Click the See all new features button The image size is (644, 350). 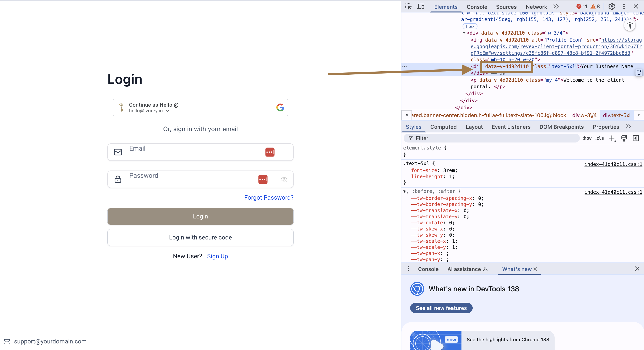[441, 308]
